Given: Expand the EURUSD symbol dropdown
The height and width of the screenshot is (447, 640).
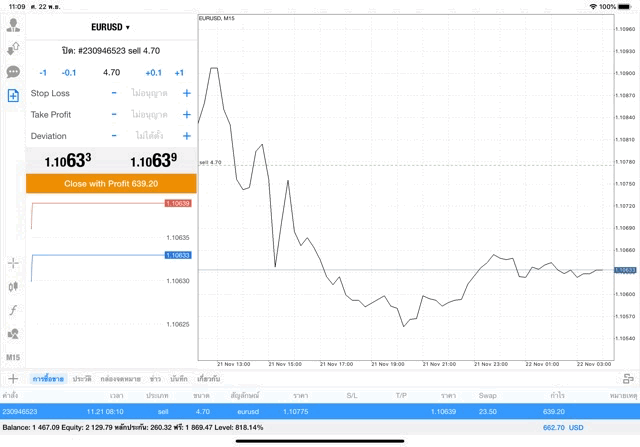Looking at the screenshot, I should coord(110,27).
